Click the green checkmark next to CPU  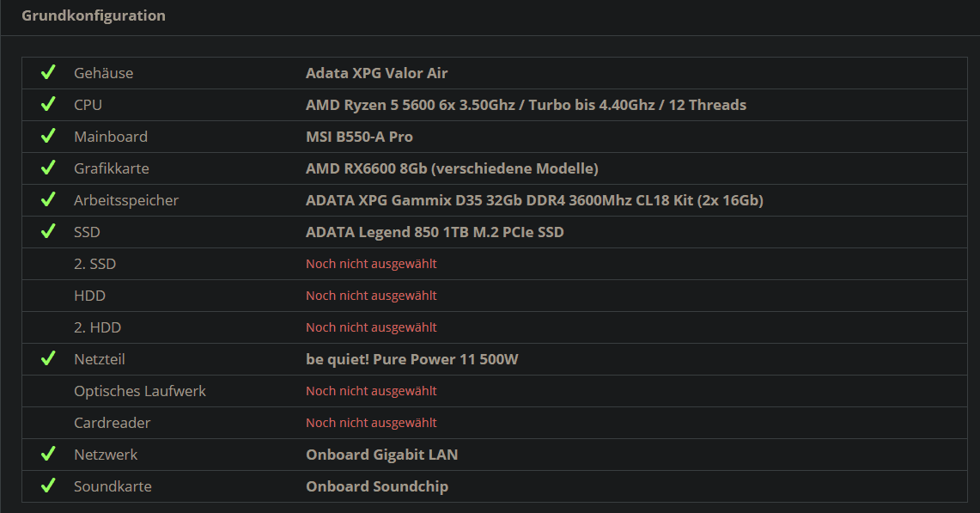[48, 105]
